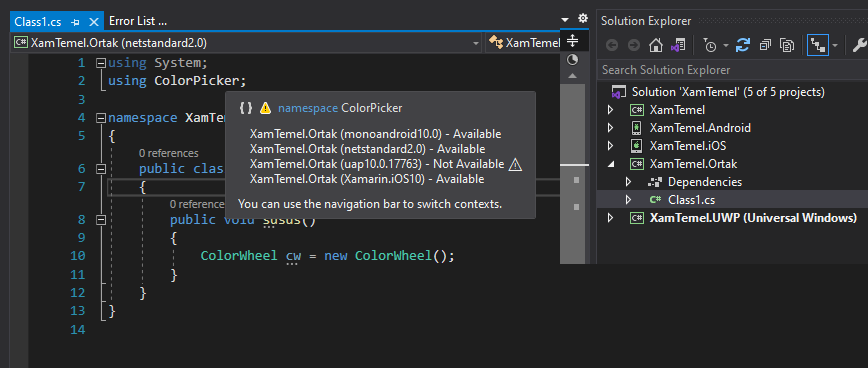Click 'using ColorPicker;' on line 2
Screen dimensions: 868x368
coord(177,81)
